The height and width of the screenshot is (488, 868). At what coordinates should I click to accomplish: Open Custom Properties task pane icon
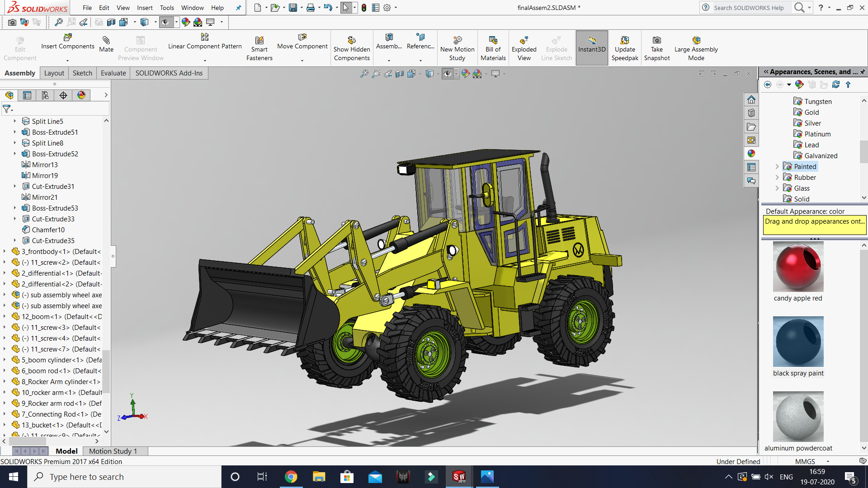(x=751, y=167)
